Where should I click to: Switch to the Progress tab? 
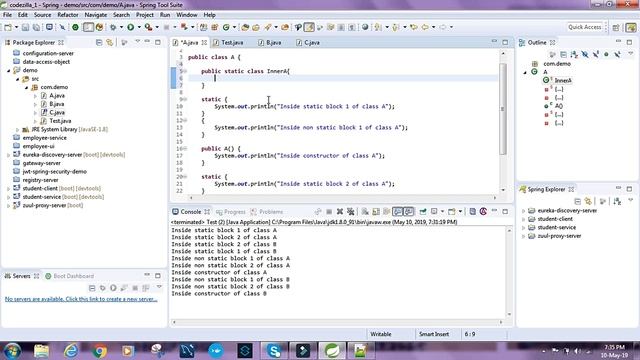231,211
